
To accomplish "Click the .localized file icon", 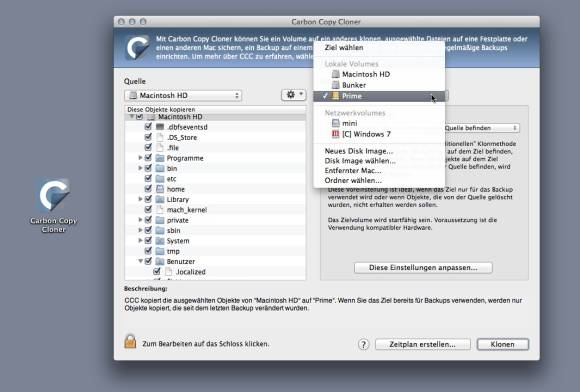I will tap(169, 272).
